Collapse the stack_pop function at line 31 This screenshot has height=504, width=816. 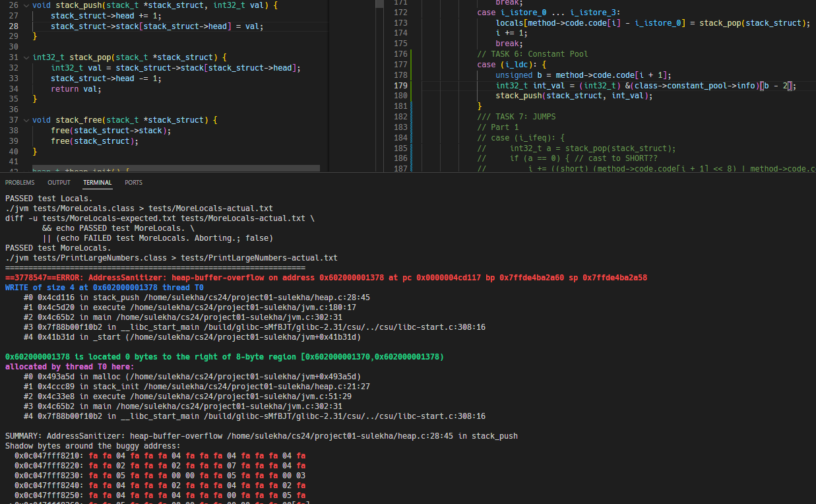coord(26,57)
